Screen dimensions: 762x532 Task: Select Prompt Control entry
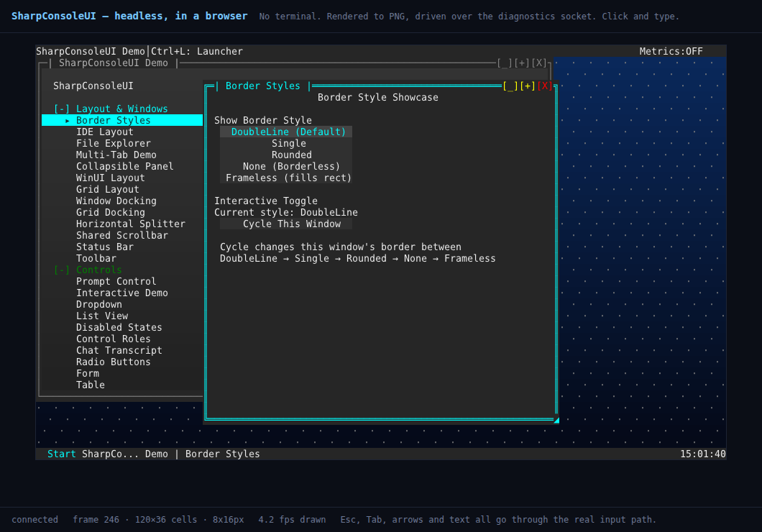[116, 281]
